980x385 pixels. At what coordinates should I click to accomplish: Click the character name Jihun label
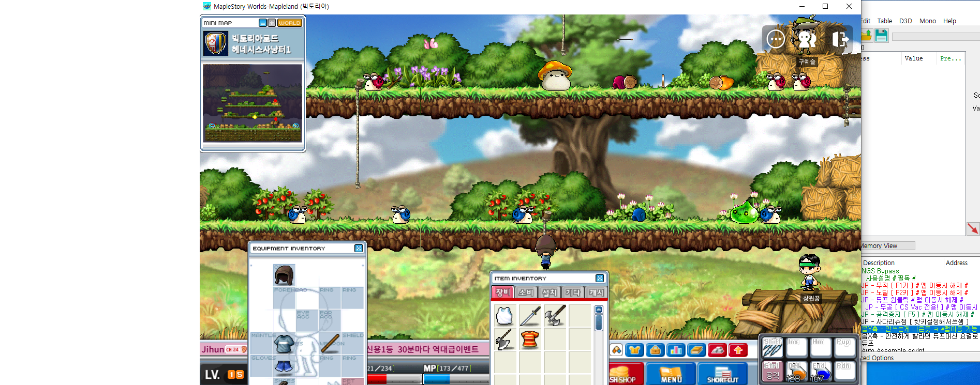coord(213,349)
